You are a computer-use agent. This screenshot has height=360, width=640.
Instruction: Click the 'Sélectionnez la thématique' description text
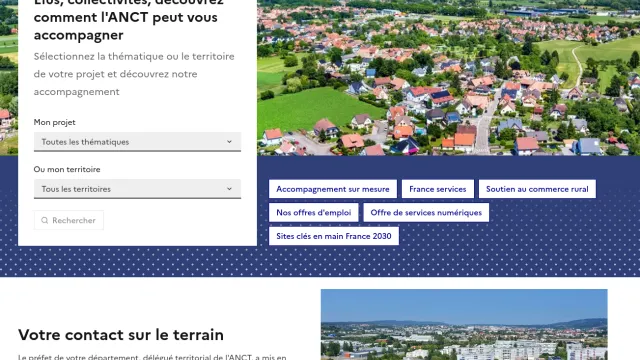[134, 74]
